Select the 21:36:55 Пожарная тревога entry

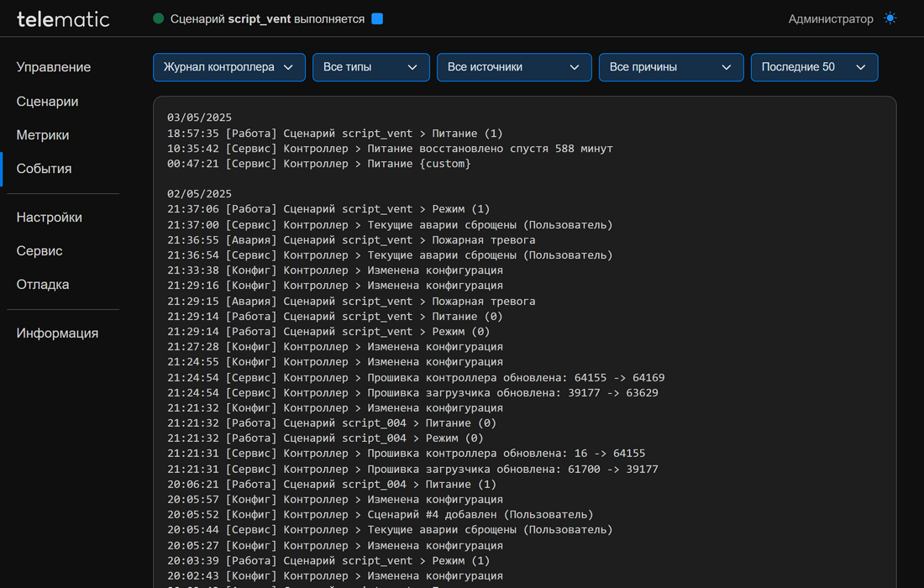[x=351, y=239]
